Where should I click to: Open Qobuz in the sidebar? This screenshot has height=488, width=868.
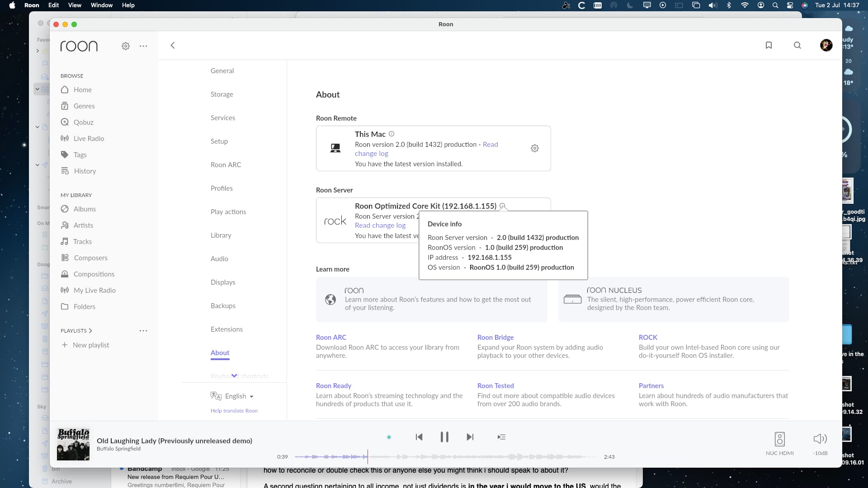tap(77, 122)
